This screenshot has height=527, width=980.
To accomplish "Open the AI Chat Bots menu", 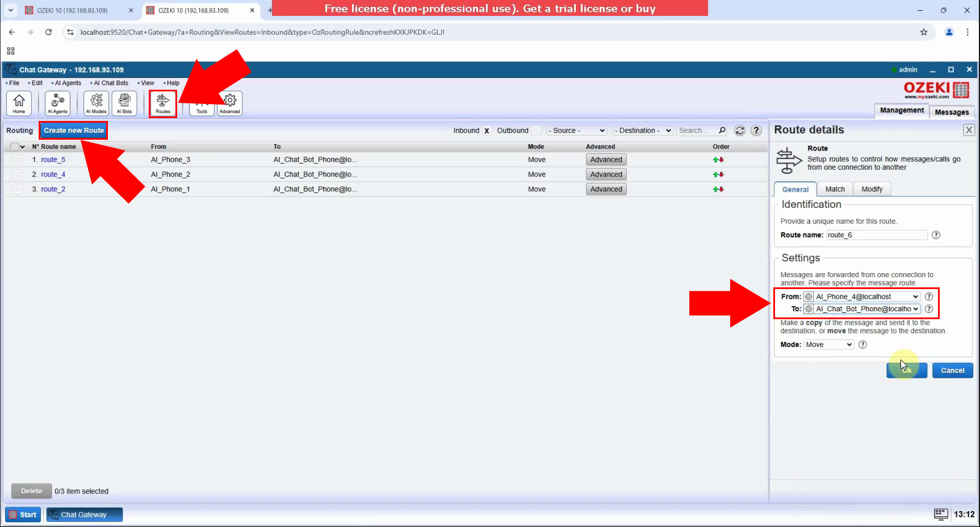I will pos(111,83).
